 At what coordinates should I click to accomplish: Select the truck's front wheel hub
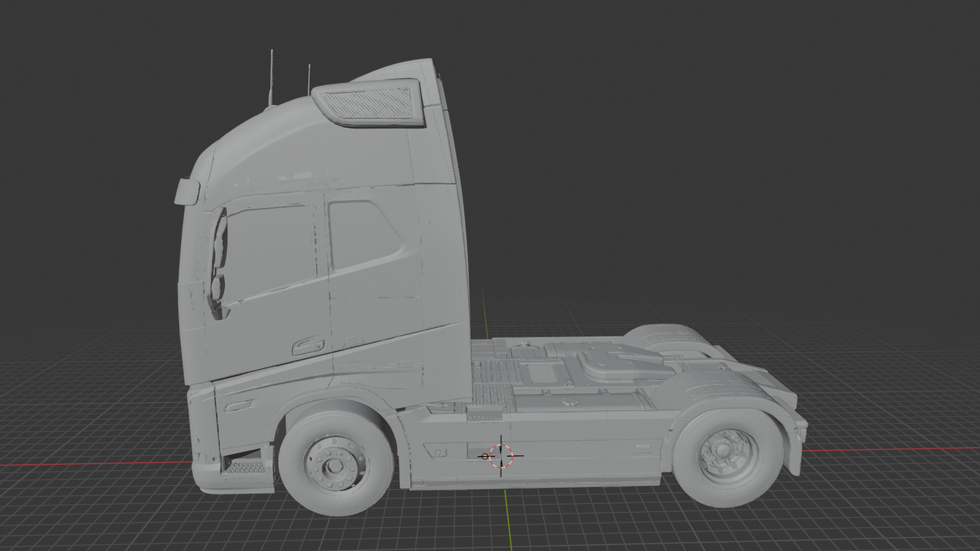click(x=335, y=465)
